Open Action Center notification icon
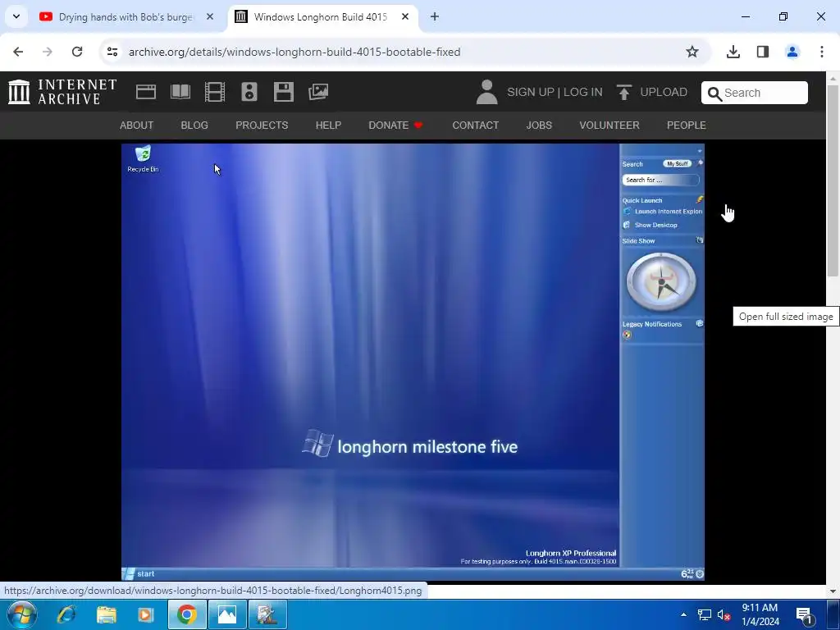Viewport: 840px width, 630px height. [805, 615]
